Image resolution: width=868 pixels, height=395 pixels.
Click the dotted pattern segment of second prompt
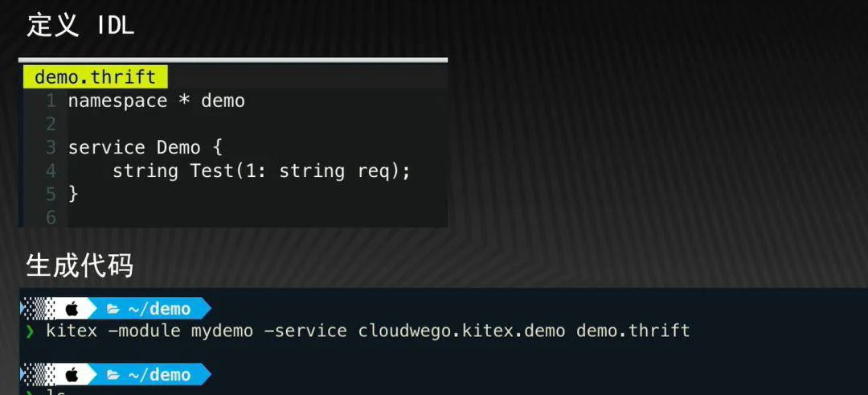pyautogui.click(x=39, y=375)
